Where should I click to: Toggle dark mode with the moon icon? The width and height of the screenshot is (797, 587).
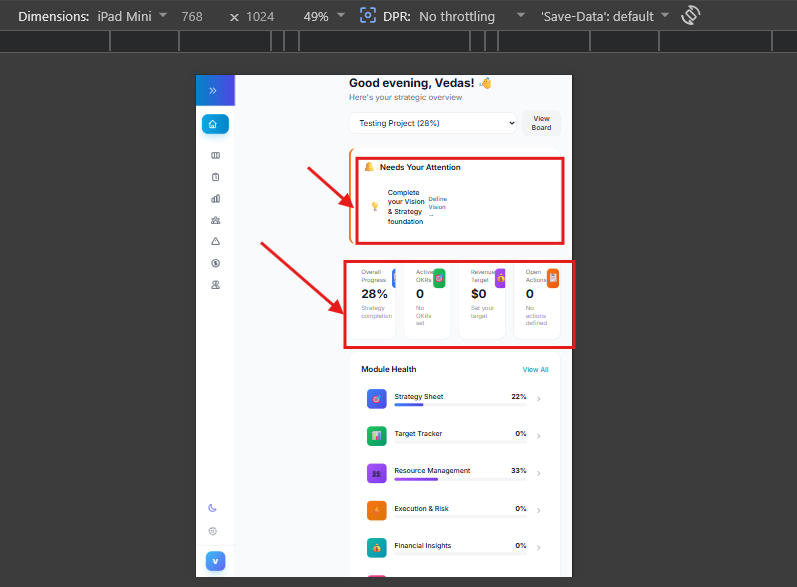click(212, 508)
